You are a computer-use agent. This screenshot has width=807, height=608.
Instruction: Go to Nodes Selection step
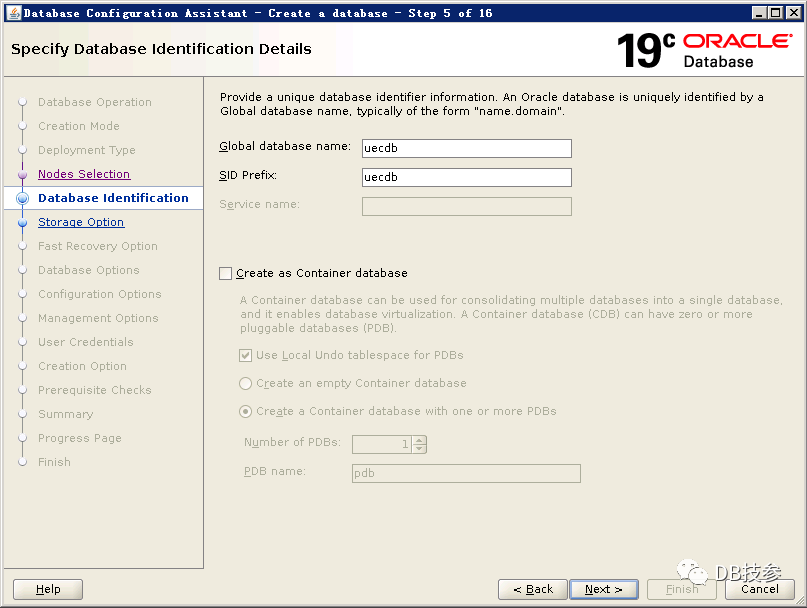(x=84, y=174)
